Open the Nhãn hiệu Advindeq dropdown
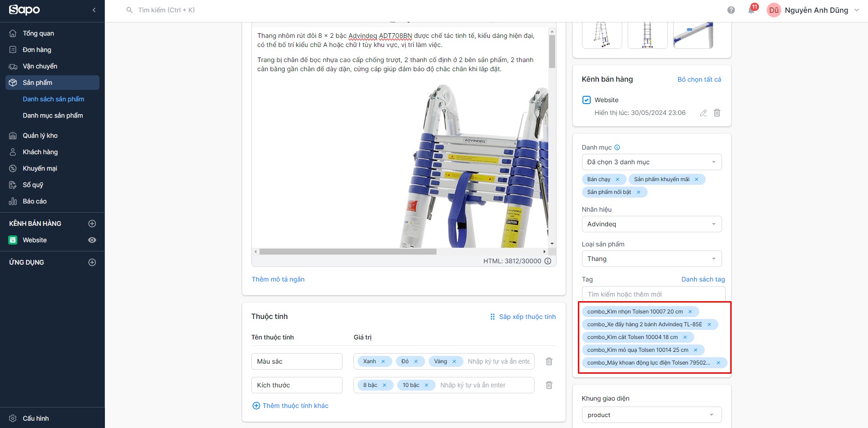This screenshot has height=428, width=868. pos(652,224)
